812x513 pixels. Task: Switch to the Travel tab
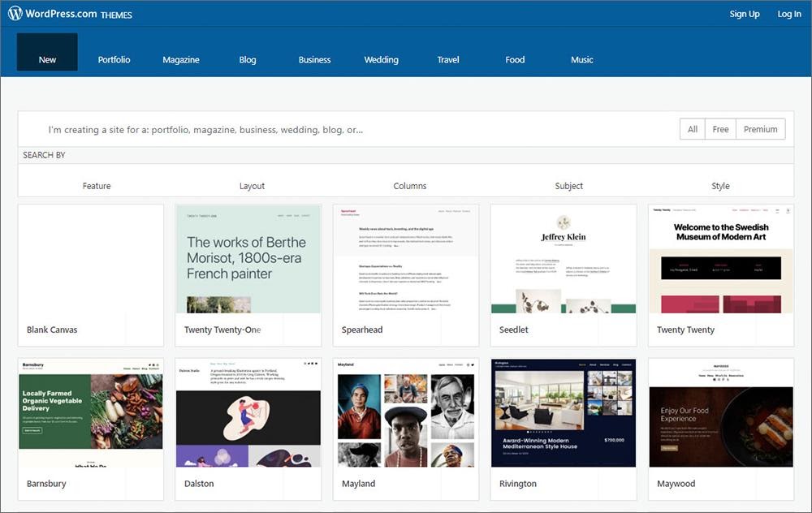pyautogui.click(x=448, y=59)
